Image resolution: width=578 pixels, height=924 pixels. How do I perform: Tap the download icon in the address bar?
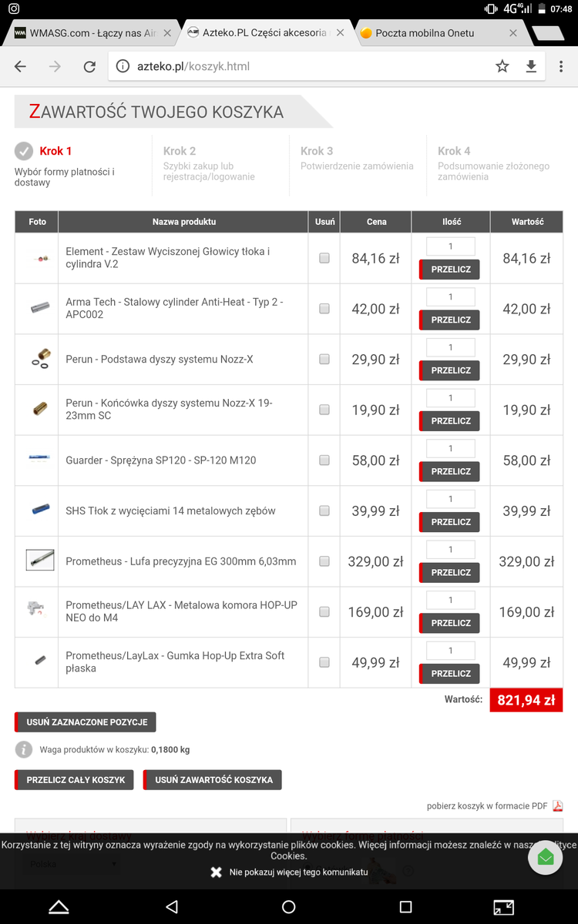click(x=531, y=67)
